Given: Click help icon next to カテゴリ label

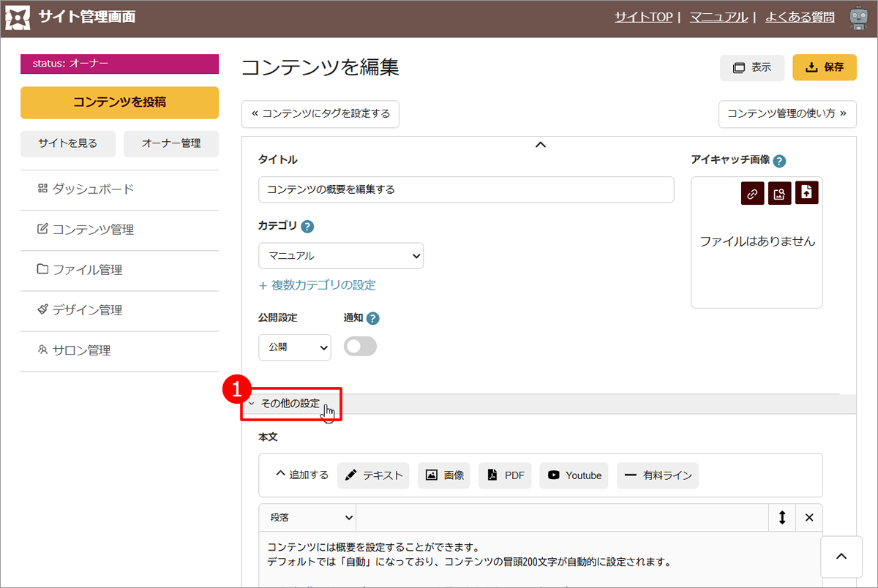Looking at the screenshot, I should tap(307, 226).
